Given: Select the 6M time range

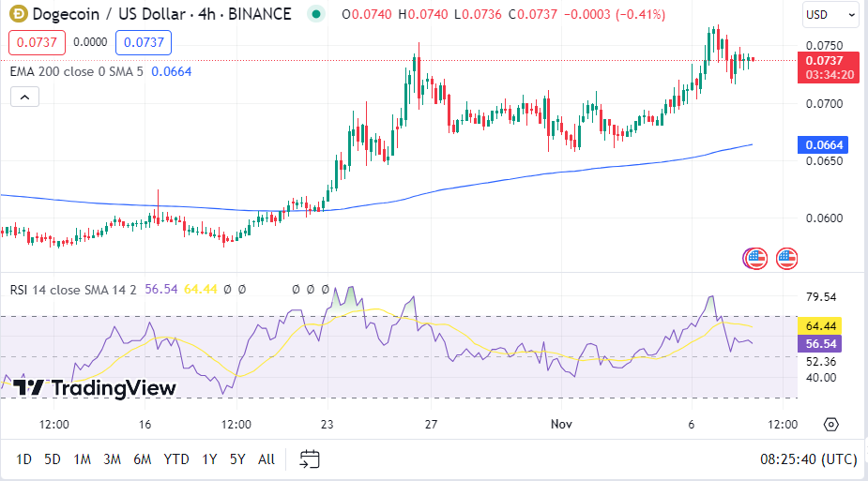Looking at the screenshot, I should click(x=143, y=458).
